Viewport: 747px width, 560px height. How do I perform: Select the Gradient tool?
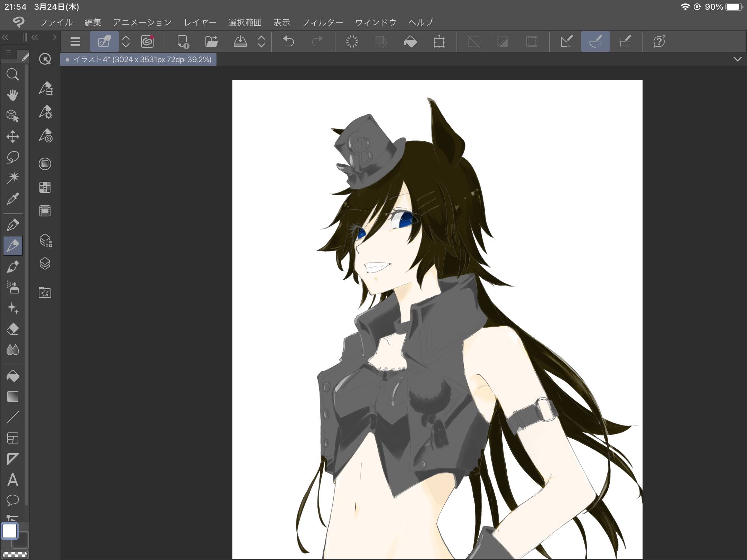click(13, 396)
